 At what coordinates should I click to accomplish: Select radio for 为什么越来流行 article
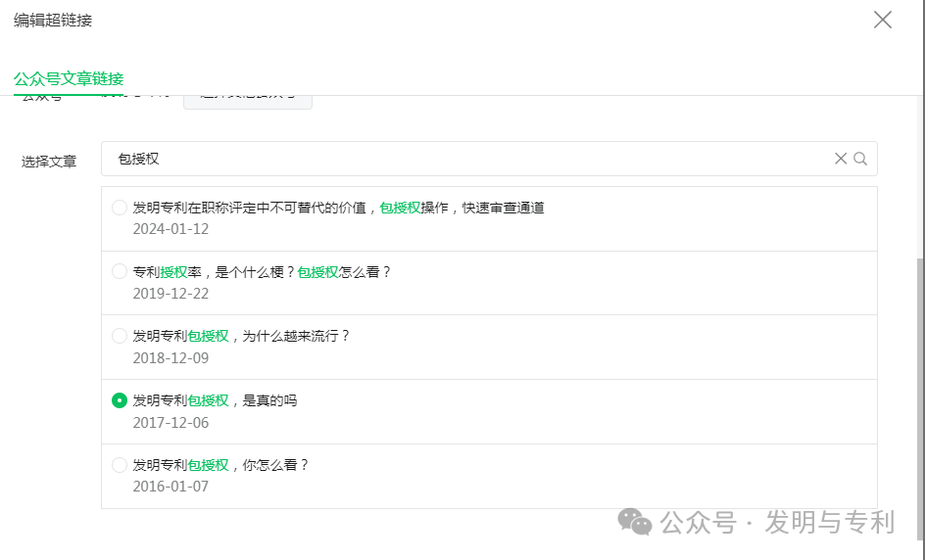pos(120,336)
